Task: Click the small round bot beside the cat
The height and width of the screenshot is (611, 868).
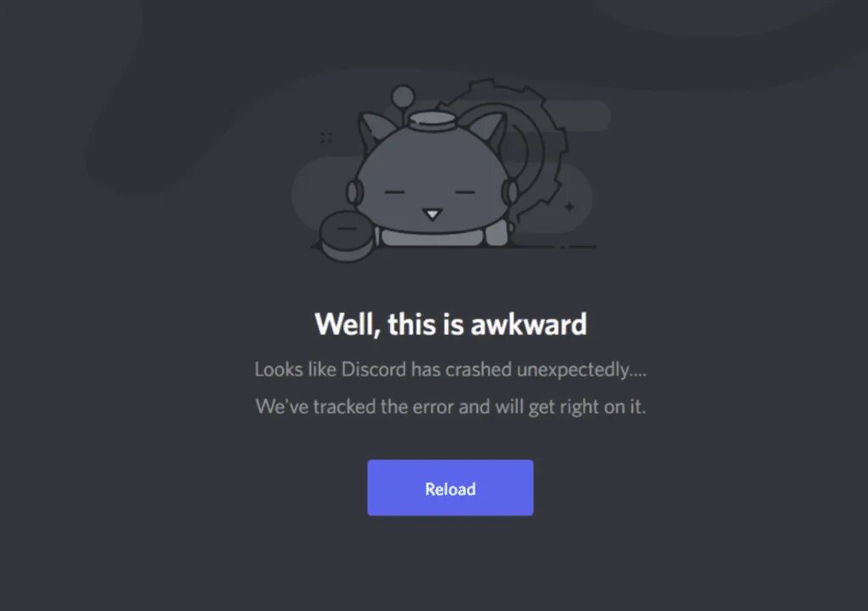Action: (347, 236)
